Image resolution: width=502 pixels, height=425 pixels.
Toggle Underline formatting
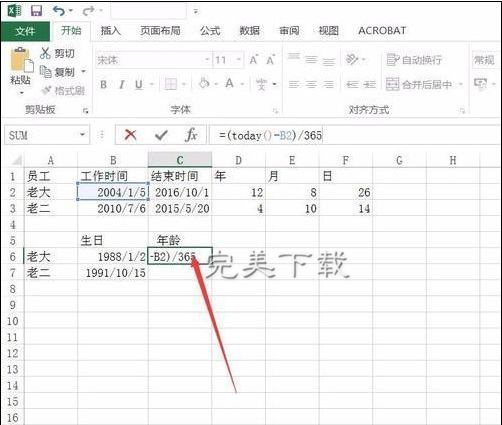pyautogui.click(x=139, y=85)
